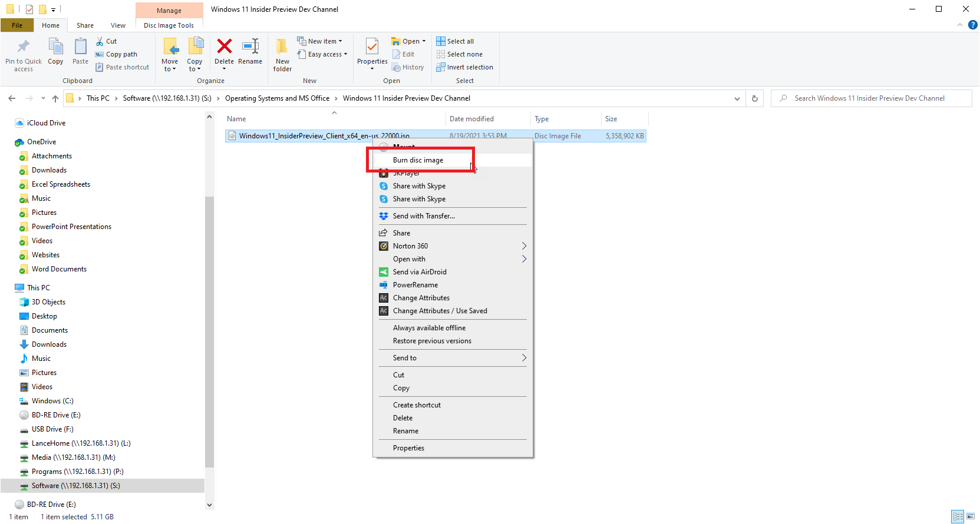Click Change Attributes / Use Saved
The height and width of the screenshot is (524, 980).
453,311
